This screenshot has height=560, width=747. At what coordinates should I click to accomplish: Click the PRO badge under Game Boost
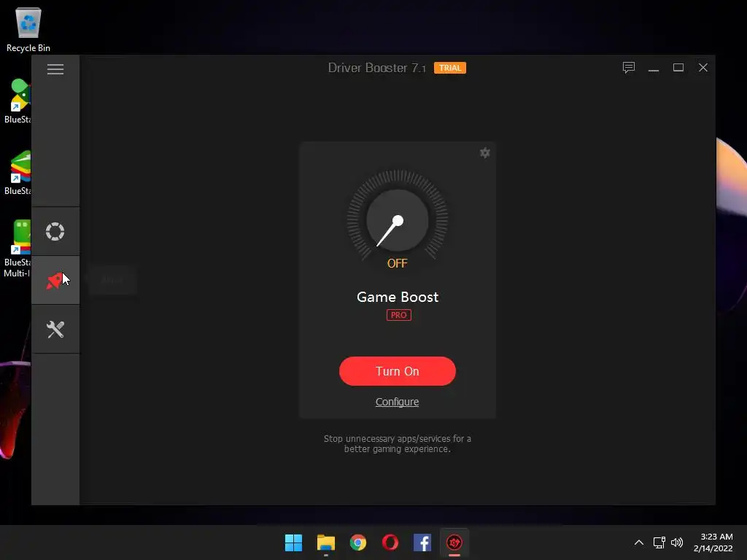point(399,315)
